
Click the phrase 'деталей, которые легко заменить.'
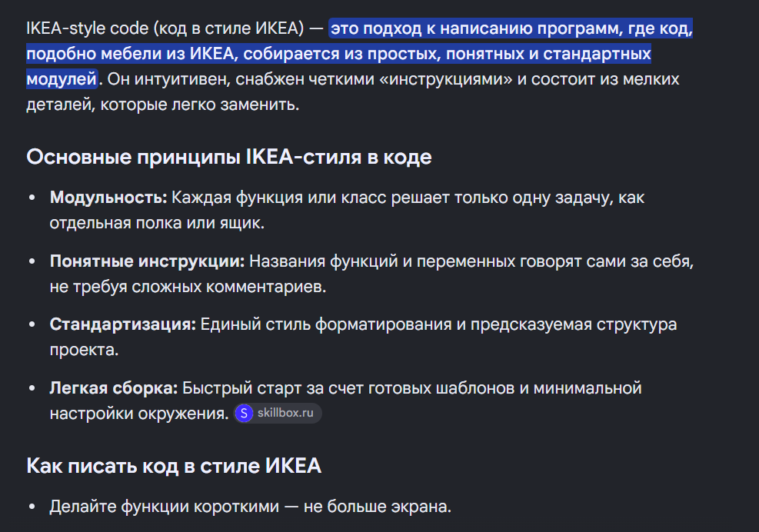(163, 105)
